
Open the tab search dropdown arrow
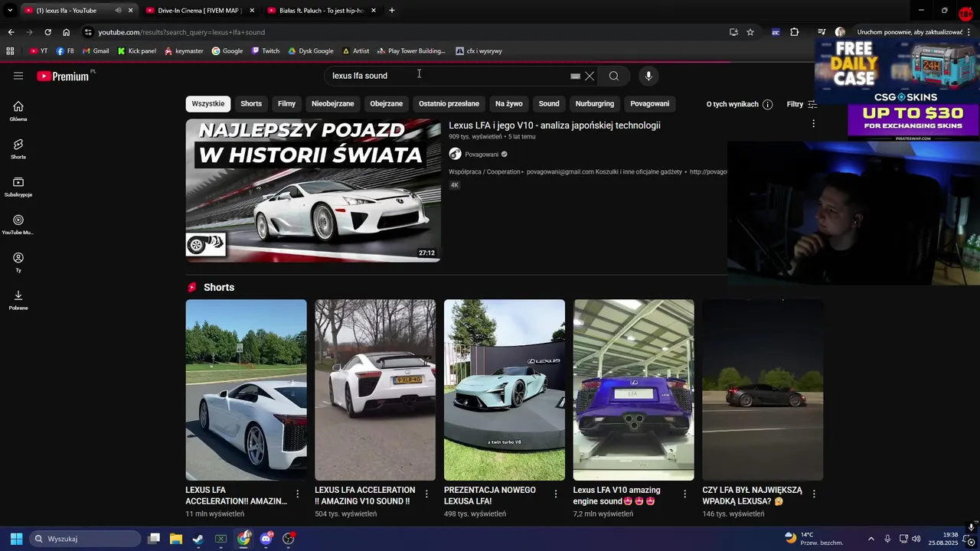point(10,11)
